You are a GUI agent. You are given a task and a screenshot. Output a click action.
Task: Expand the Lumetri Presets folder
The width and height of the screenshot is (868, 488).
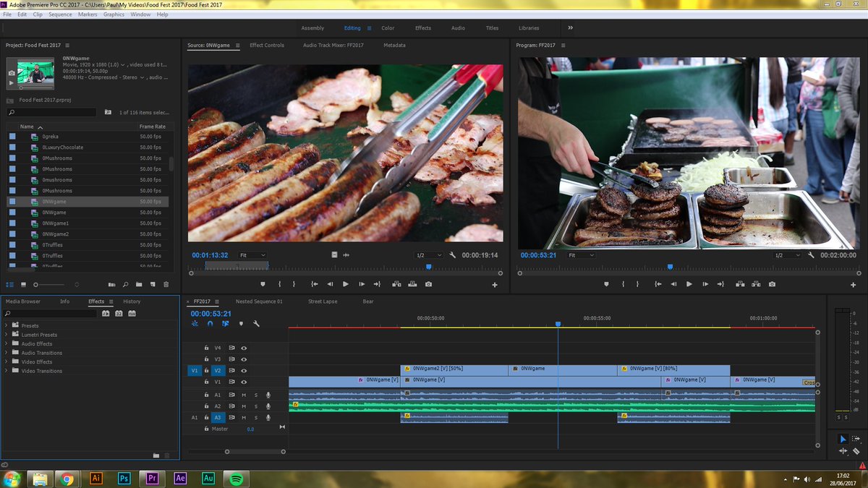[7, 335]
